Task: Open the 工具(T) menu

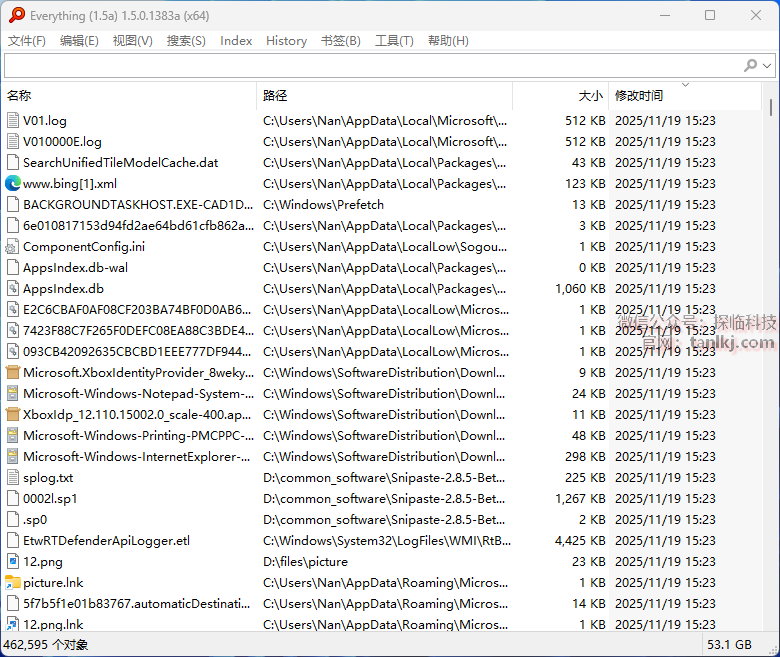Action: click(x=394, y=41)
